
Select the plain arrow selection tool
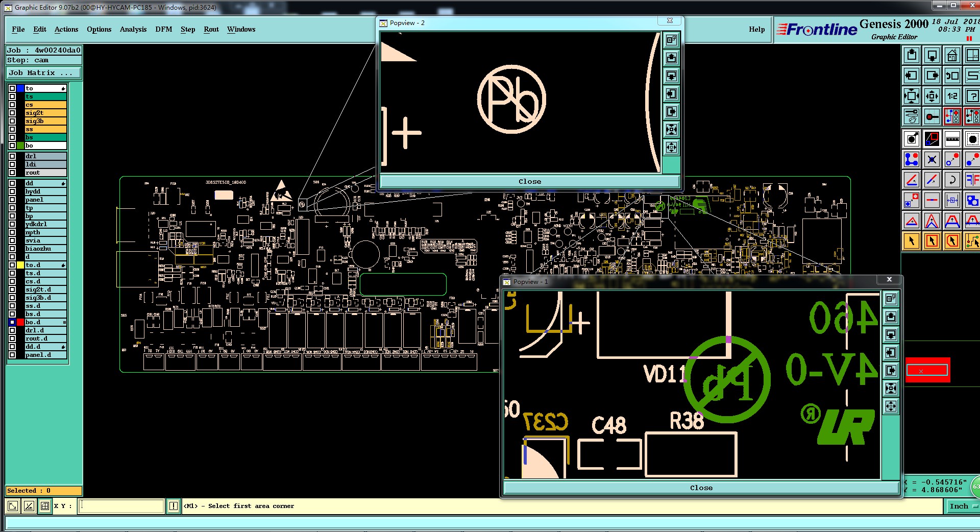coord(912,241)
